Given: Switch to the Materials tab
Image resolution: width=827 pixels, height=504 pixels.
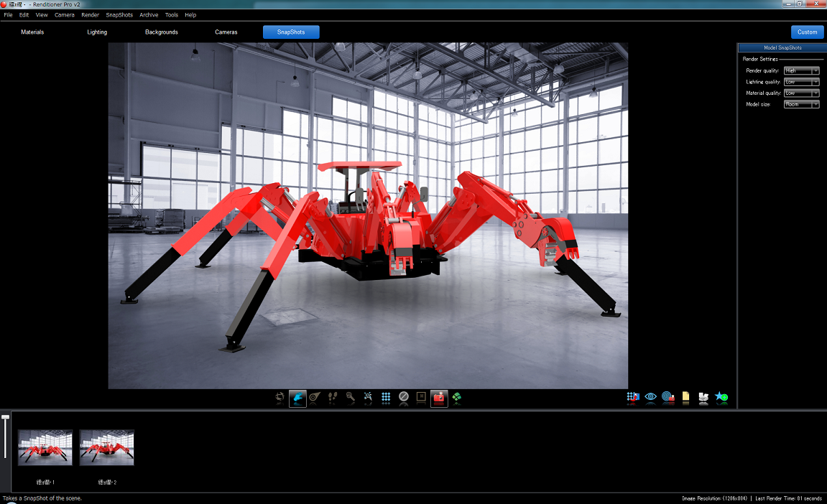Looking at the screenshot, I should click(32, 32).
